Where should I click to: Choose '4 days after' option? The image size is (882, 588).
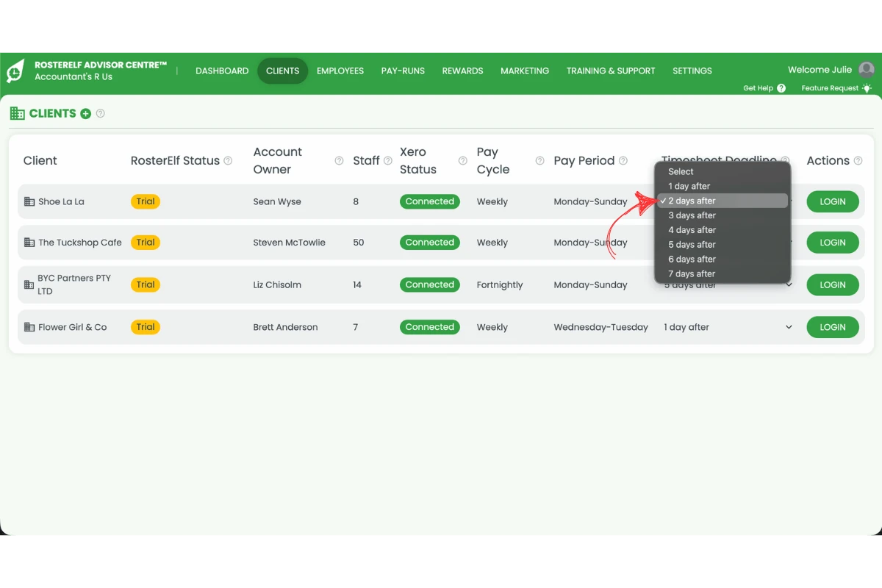(723, 230)
